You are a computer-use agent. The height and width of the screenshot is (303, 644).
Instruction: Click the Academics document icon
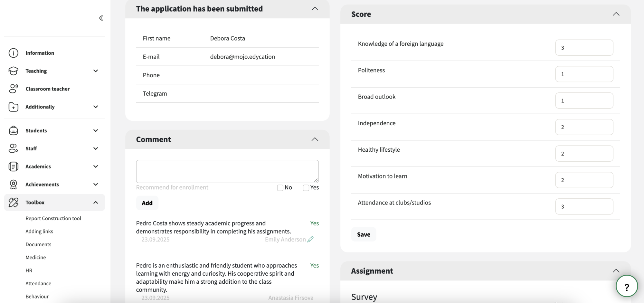(13, 166)
